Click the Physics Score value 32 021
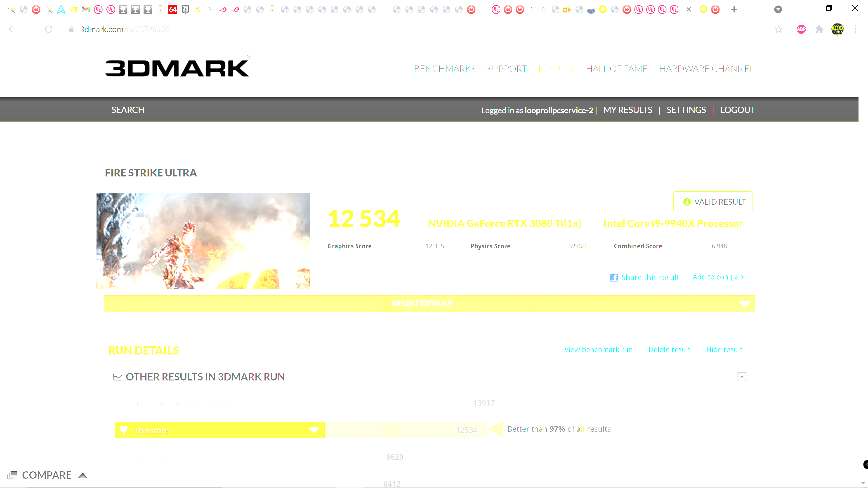 578,246
